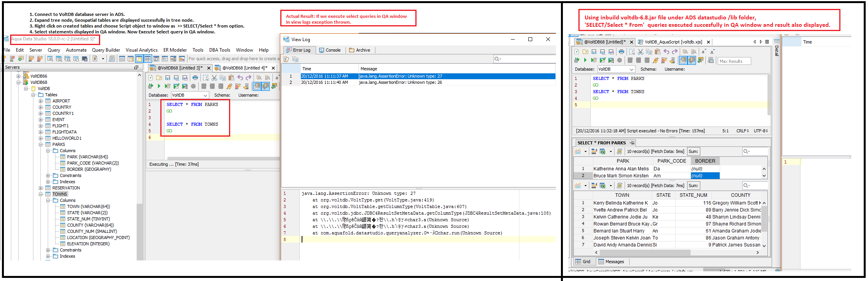Viewport: 868px width, 281px height.
Task: Click Cut scissors in Untitled 3 editor toolbar
Action: pos(214,78)
